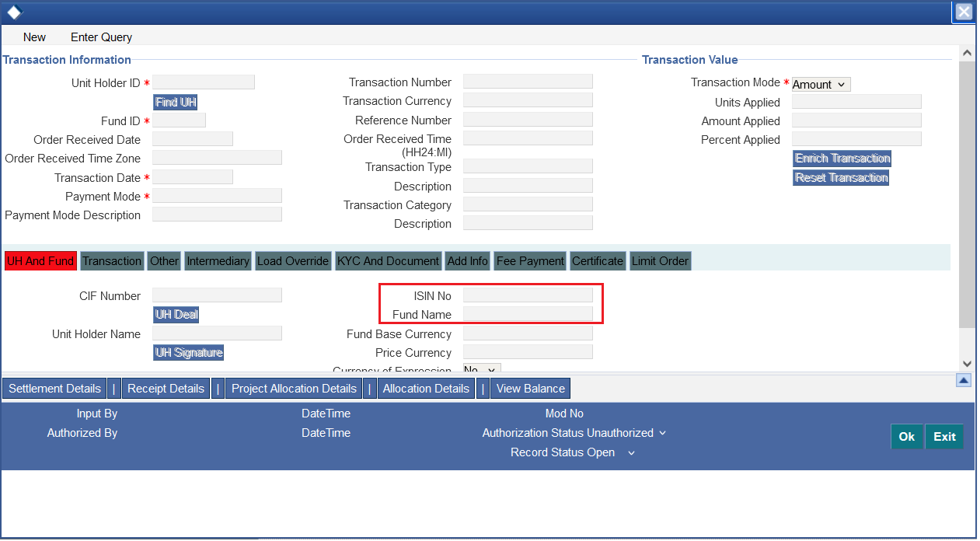Click the scrollbar down arrow

[968, 363]
